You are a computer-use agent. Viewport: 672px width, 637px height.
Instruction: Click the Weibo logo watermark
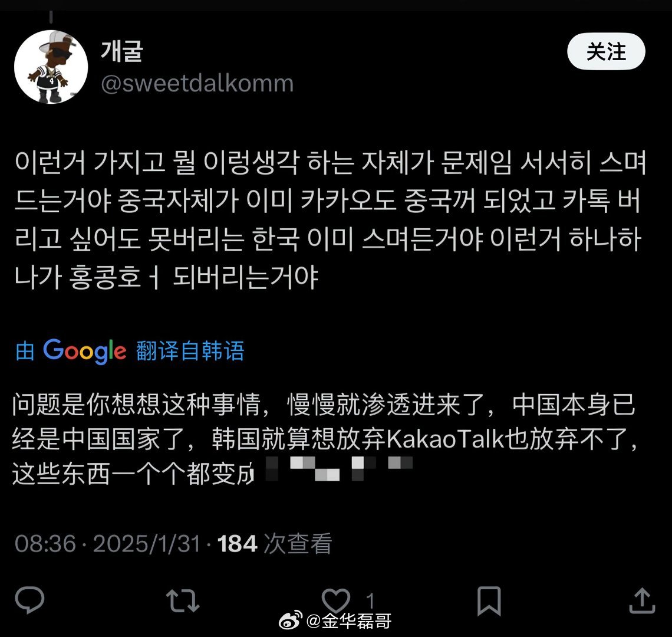pyautogui.click(x=291, y=620)
